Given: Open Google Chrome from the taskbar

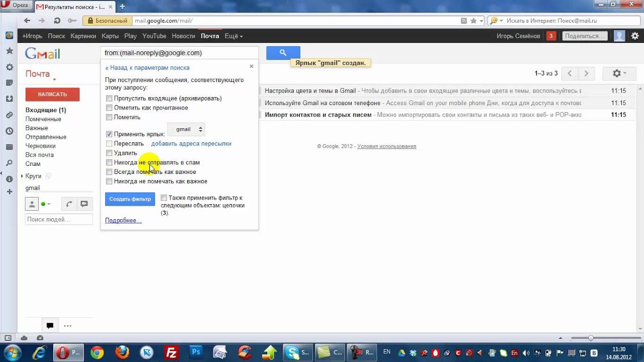Looking at the screenshot, I should 97,352.
